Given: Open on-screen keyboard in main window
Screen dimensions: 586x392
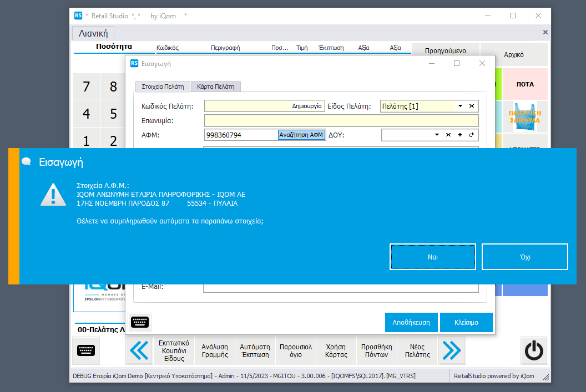Looking at the screenshot, I should pos(86,350).
